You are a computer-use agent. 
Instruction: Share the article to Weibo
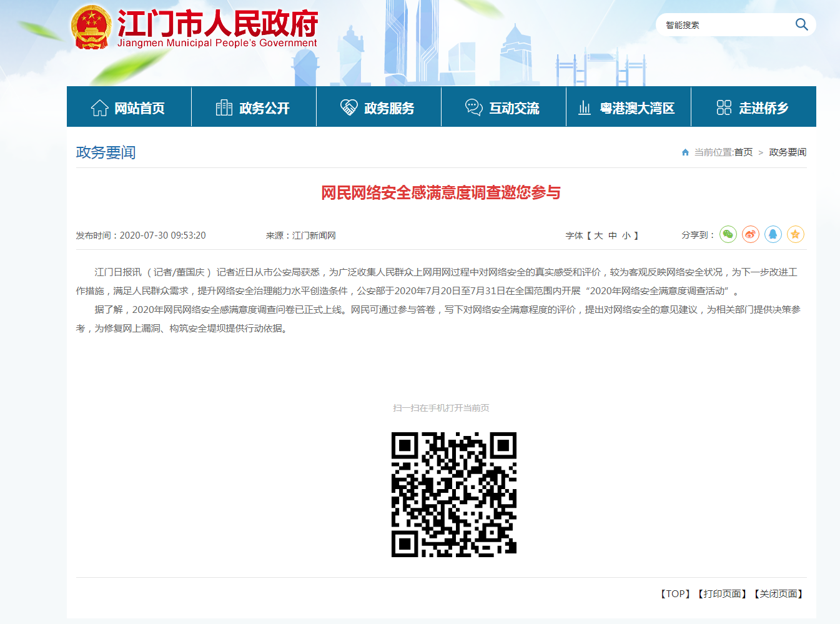[751, 234]
